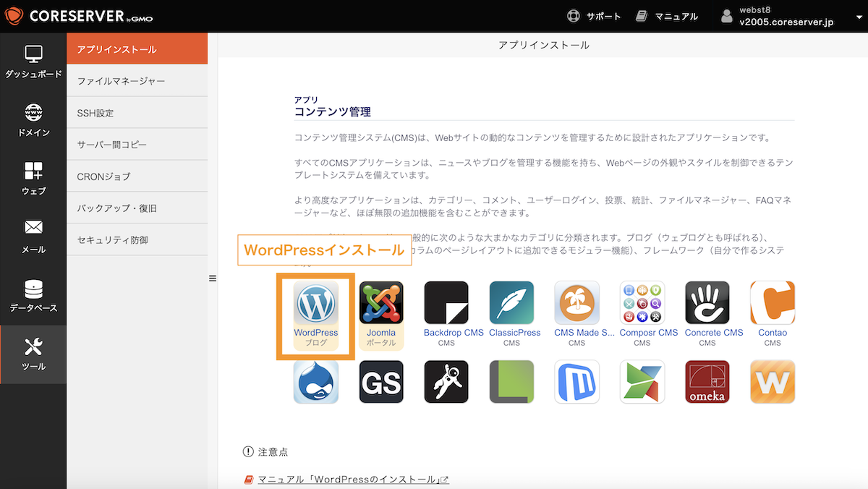
Task: Select SSH設定 in the submenu
Action: 137,113
